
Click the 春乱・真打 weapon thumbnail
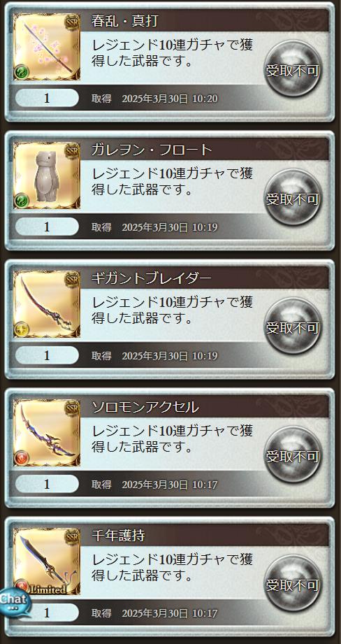47,47
